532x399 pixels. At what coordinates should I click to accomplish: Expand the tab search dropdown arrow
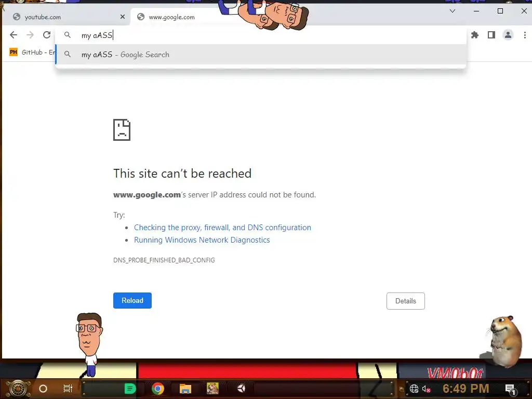pyautogui.click(x=453, y=11)
